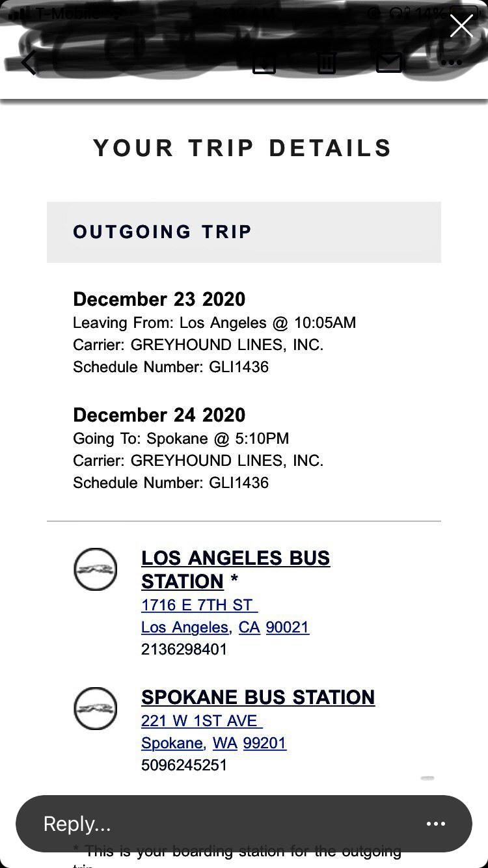Tap the trash delete icon
This screenshot has width=488, height=868.
click(x=327, y=62)
